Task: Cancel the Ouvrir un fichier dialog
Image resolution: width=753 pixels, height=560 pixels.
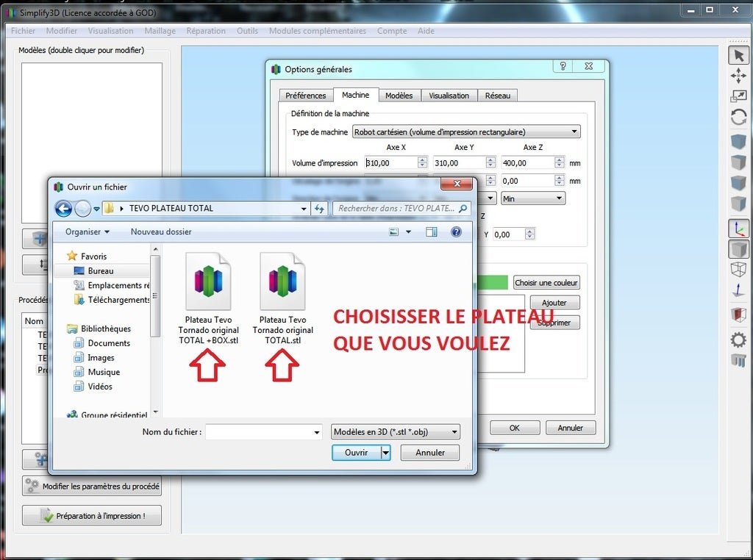Action: (429, 453)
